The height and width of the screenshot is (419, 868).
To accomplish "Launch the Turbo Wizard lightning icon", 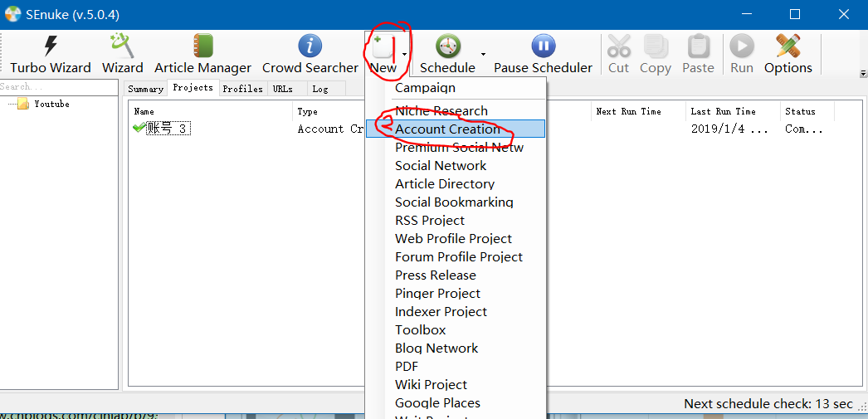I will pos(51,46).
